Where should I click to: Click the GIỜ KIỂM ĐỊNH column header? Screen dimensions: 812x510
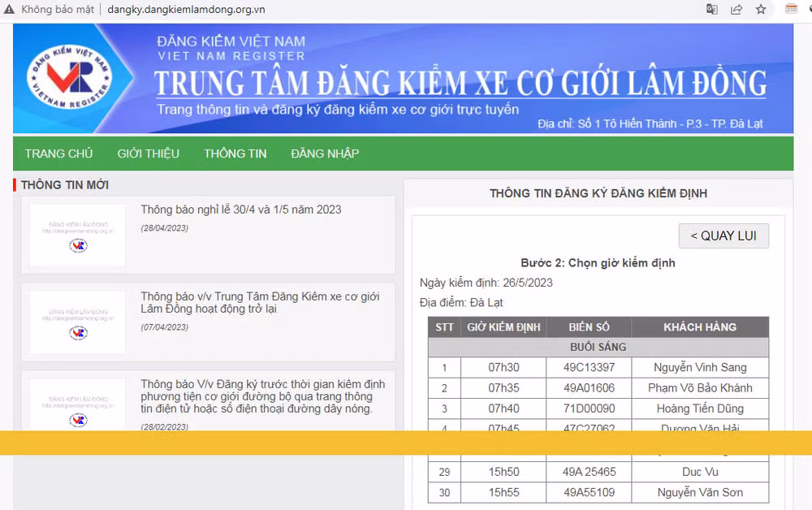click(503, 327)
